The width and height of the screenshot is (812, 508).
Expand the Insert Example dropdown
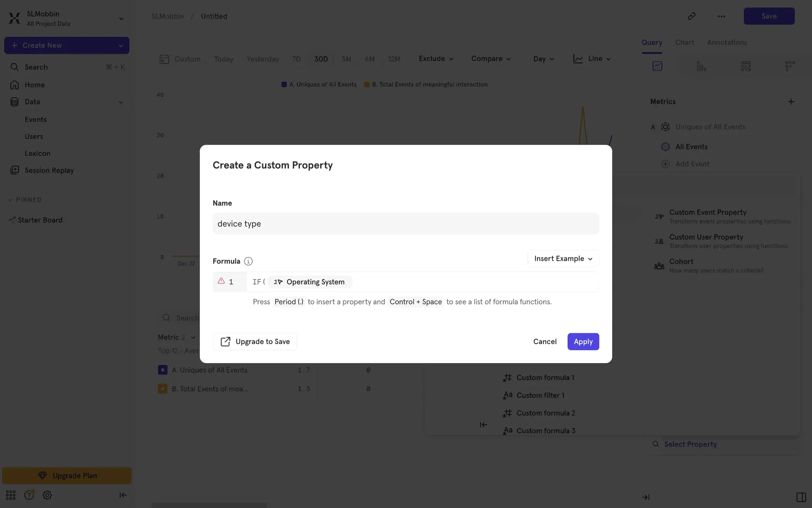click(563, 259)
